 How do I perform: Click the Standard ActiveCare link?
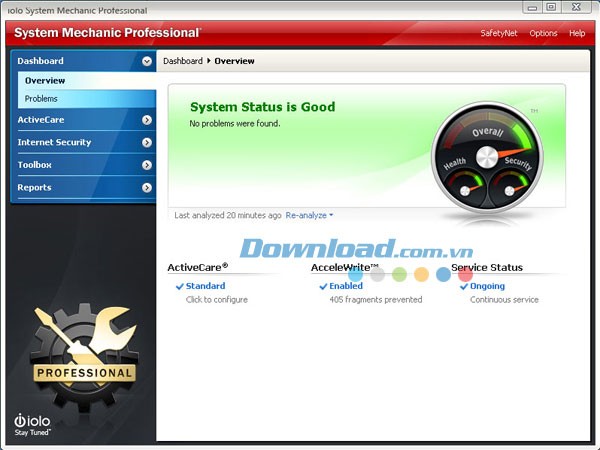click(x=205, y=286)
